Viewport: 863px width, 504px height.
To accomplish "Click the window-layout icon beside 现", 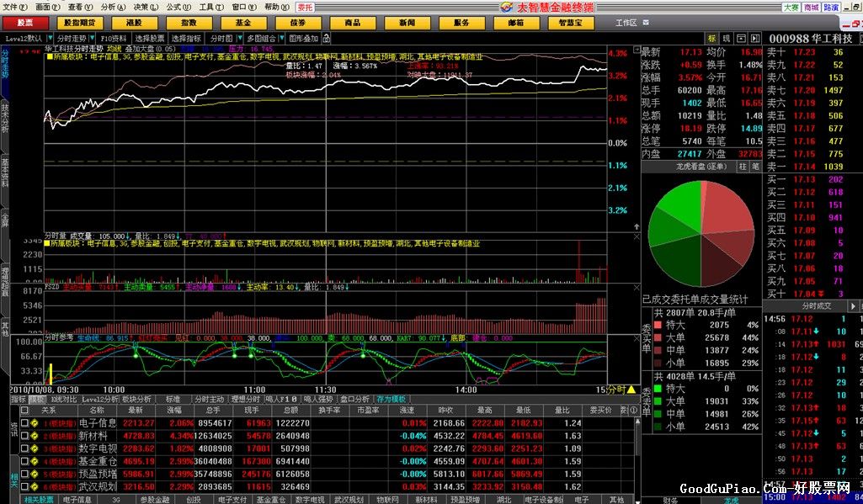I will point(741,38).
